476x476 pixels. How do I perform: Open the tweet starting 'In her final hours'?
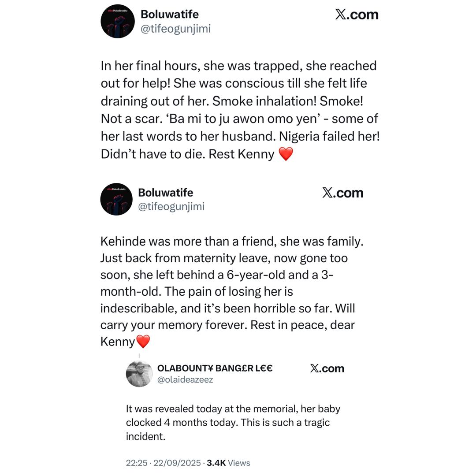pos(239,110)
